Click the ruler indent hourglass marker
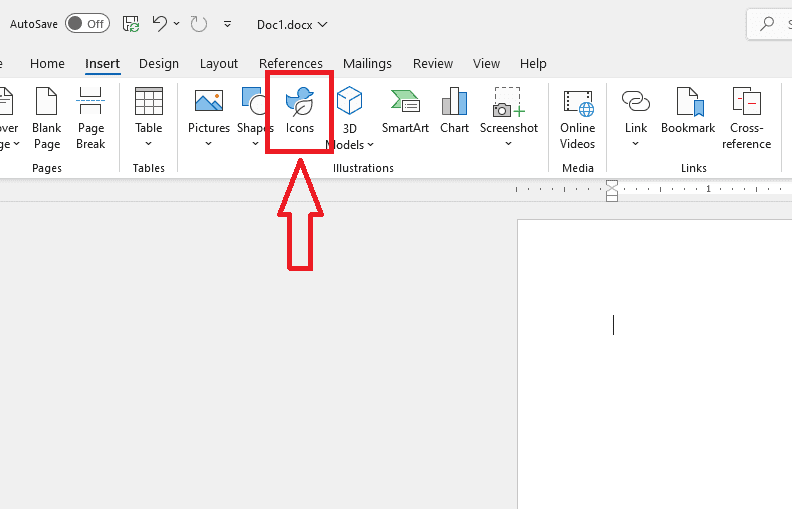Viewport: 792px width, 509px height. 612,191
